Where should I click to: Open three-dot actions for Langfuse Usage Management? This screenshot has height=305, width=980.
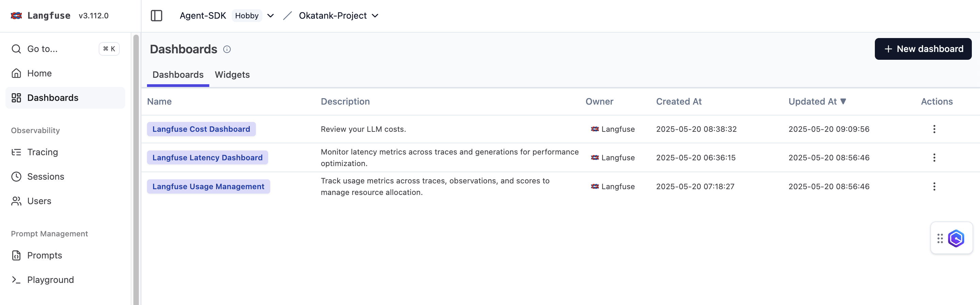click(x=934, y=186)
